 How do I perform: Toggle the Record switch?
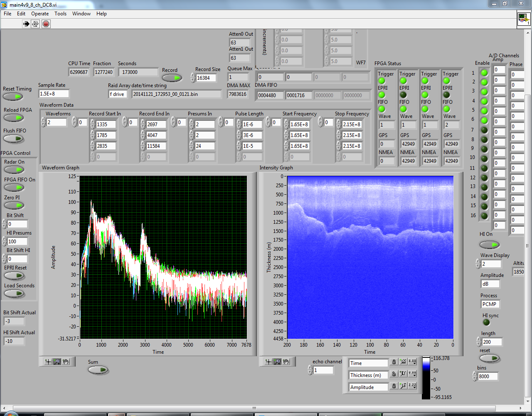172,78
